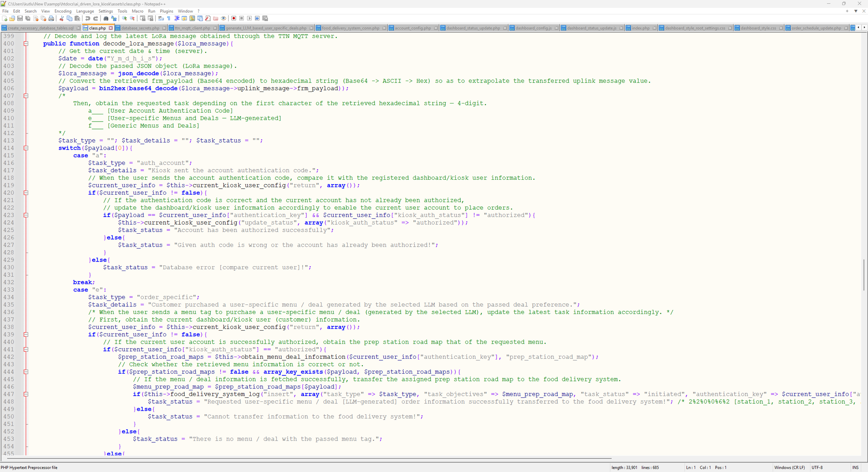Switch to account_config.php tab
The width and height of the screenshot is (868, 472).
pyautogui.click(x=413, y=28)
